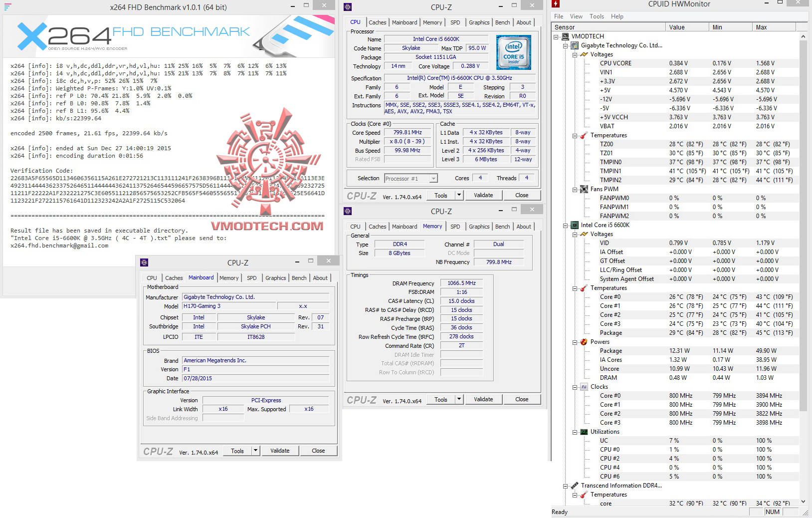Viewport: 812px width, 518px height.
Task: Open the Tools menu in HWMonitor
Action: tap(597, 16)
